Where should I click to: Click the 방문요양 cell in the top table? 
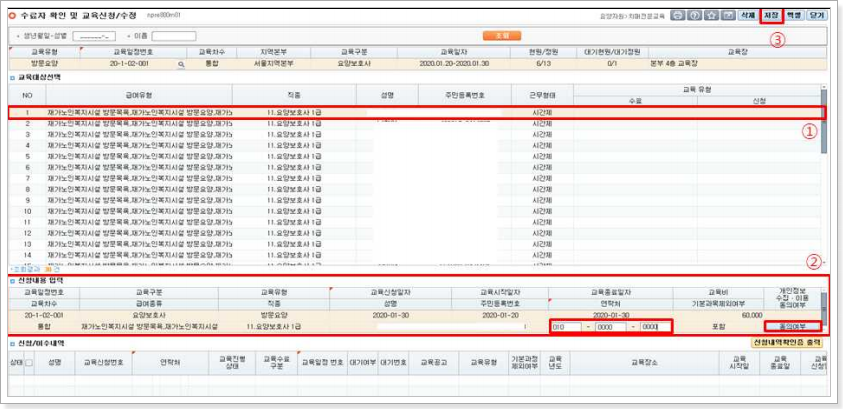45,63
